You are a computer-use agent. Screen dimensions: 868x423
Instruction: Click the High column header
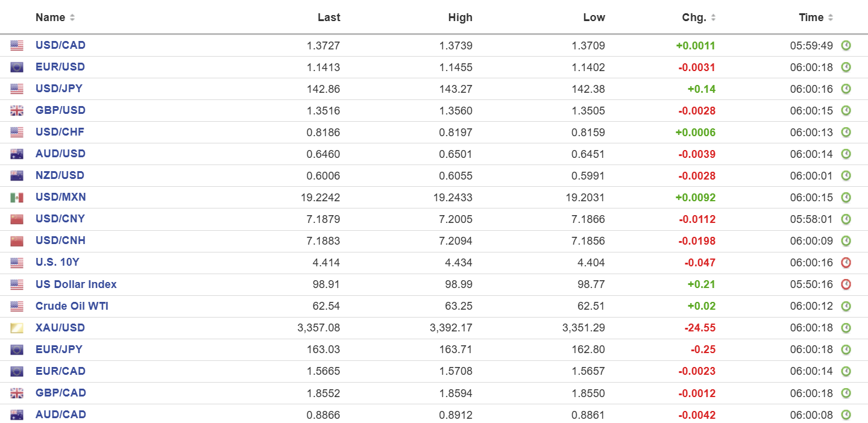point(461,17)
